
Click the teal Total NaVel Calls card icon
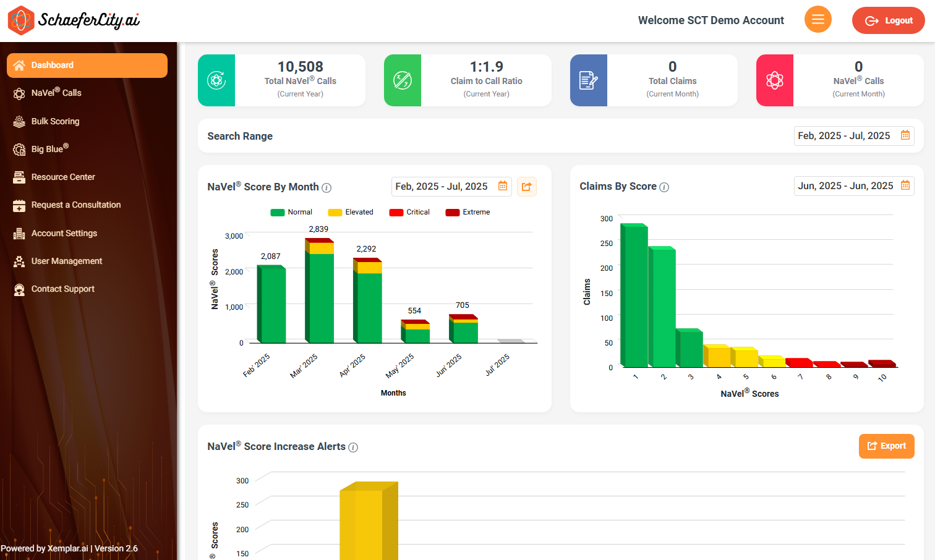(216, 80)
